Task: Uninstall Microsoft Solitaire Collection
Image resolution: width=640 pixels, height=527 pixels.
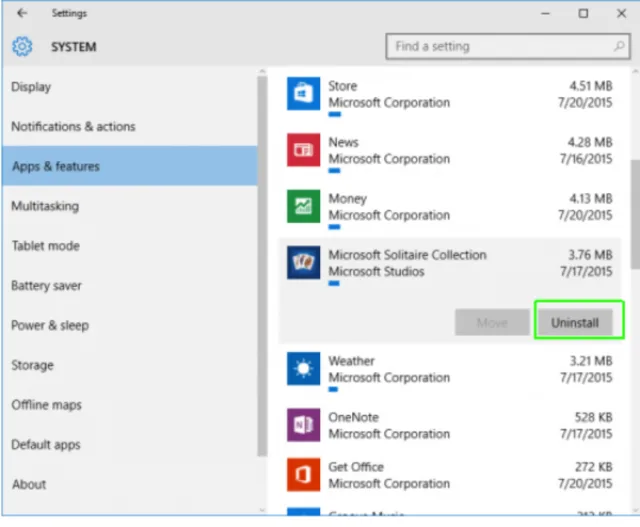Action: (575, 322)
